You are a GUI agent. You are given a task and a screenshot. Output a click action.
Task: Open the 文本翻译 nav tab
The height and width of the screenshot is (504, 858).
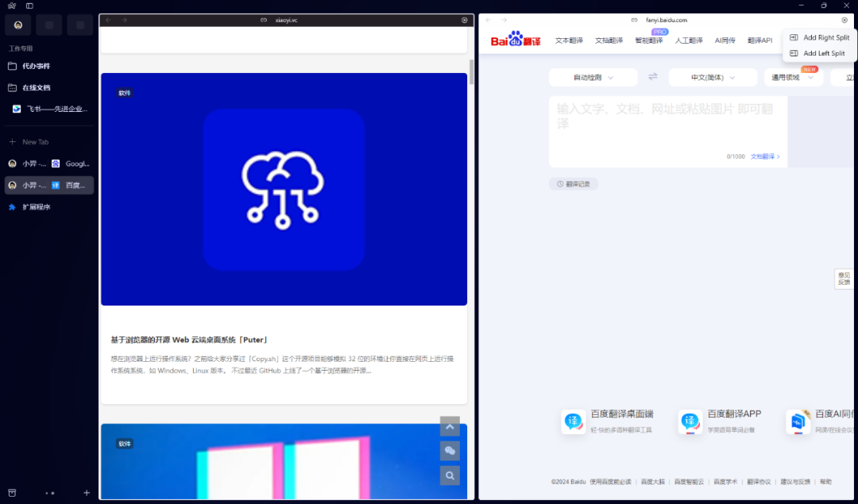tap(569, 40)
